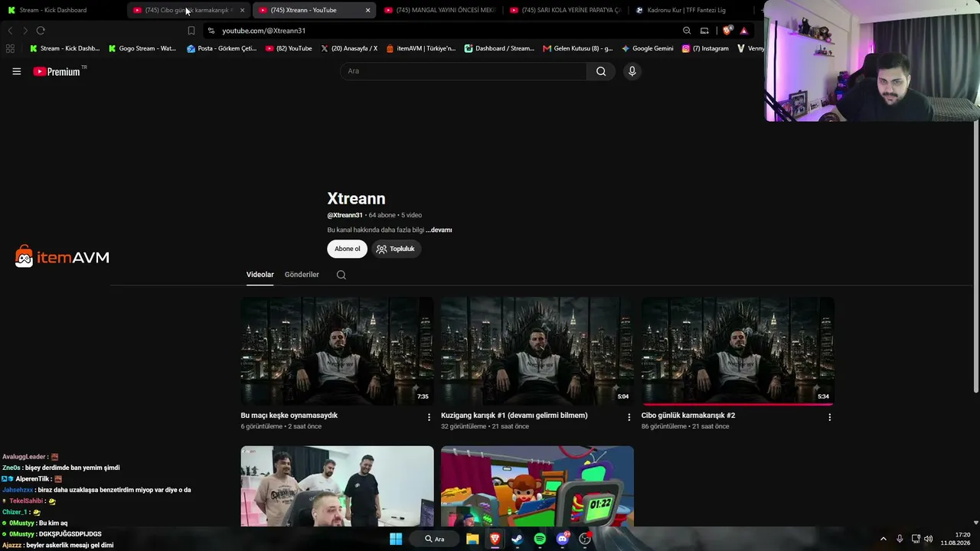
Task: Play the "Cibo günlük karmakarışık #2" thumbnail
Action: [738, 351]
